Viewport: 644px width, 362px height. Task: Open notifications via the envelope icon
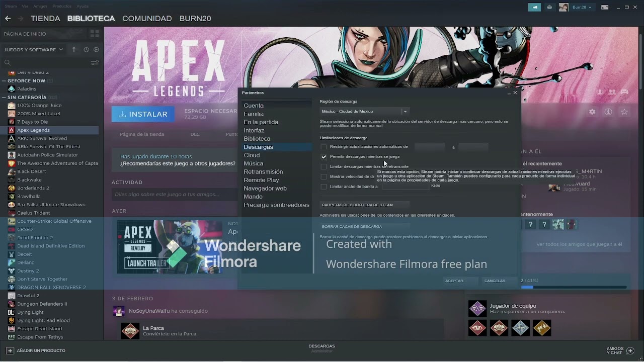pyautogui.click(x=549, y=7)
